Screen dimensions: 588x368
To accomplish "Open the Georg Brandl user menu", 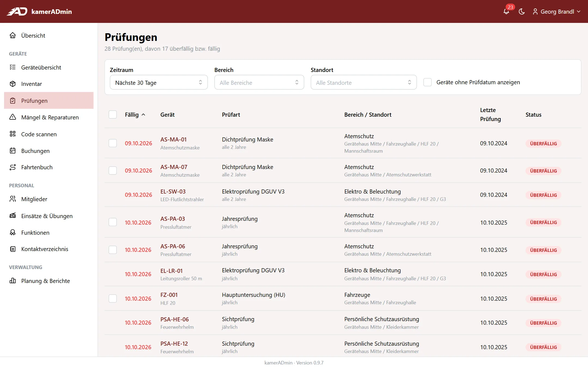I will point(557,11).
